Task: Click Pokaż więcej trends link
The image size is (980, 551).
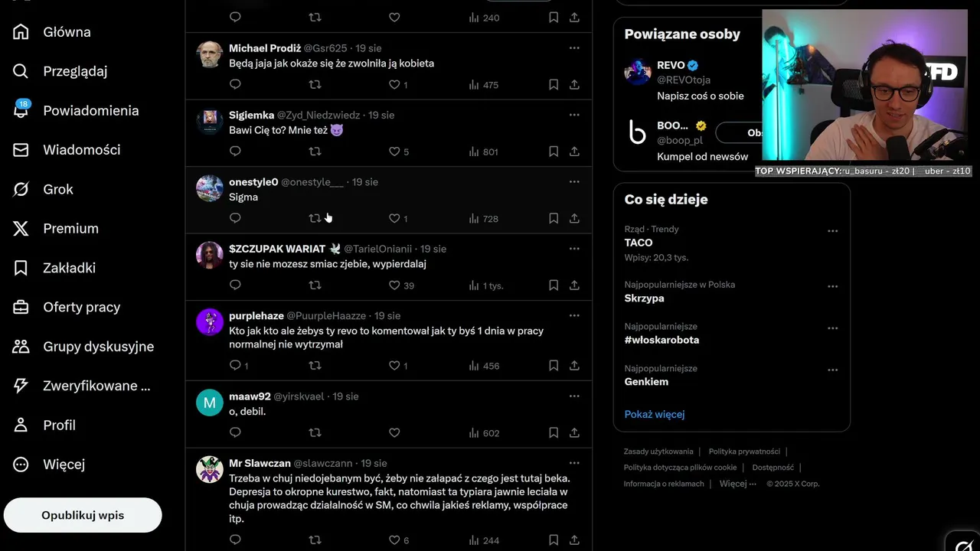Action: point(655,414)
